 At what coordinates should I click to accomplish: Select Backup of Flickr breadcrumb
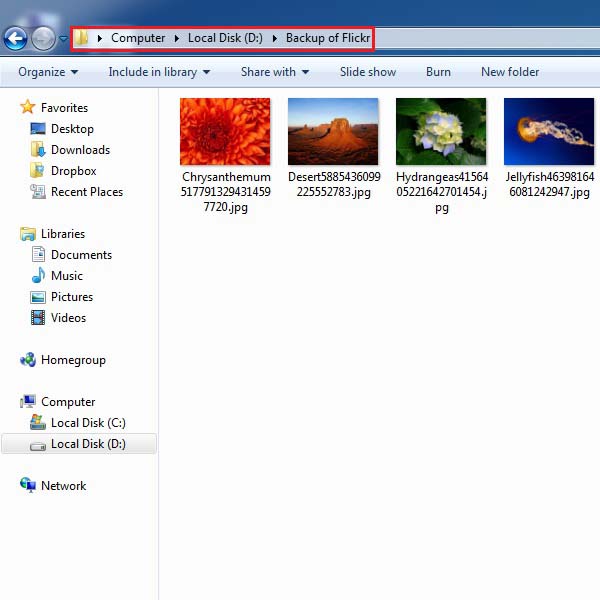pos(328,38)
